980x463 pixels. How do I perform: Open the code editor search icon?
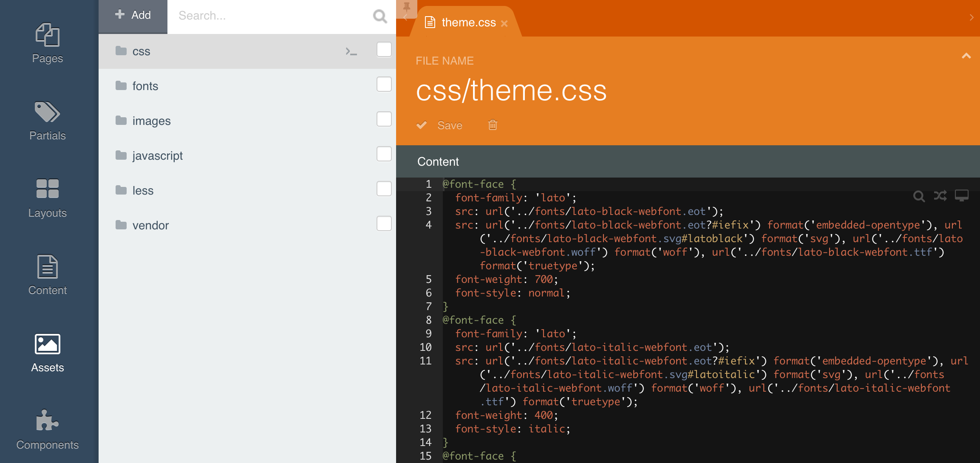click(919, 196)
